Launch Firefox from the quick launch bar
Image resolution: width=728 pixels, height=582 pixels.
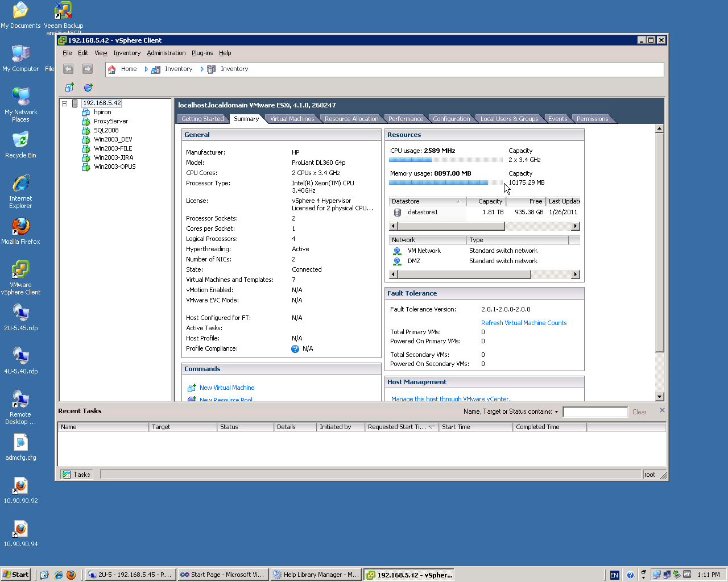click(x=71, y=575)
